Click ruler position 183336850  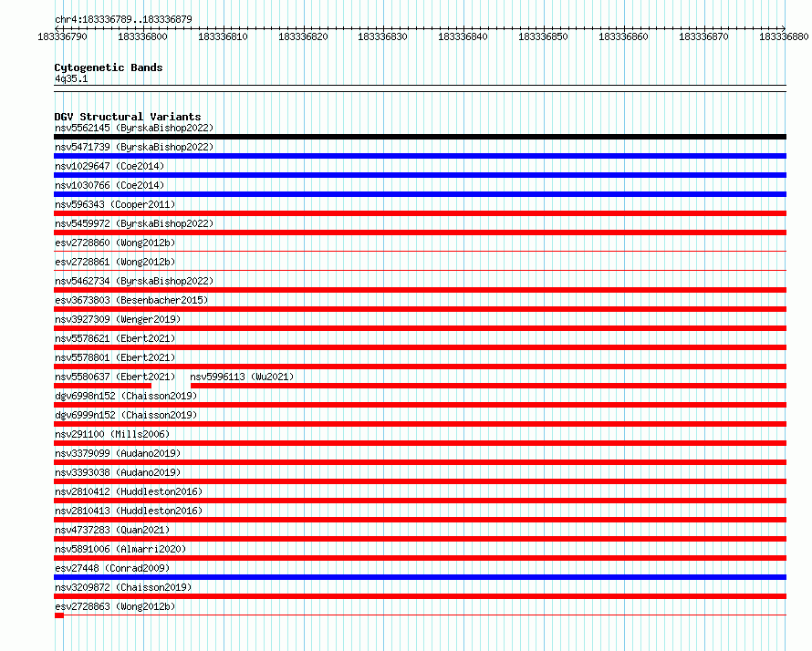[543, 36]
